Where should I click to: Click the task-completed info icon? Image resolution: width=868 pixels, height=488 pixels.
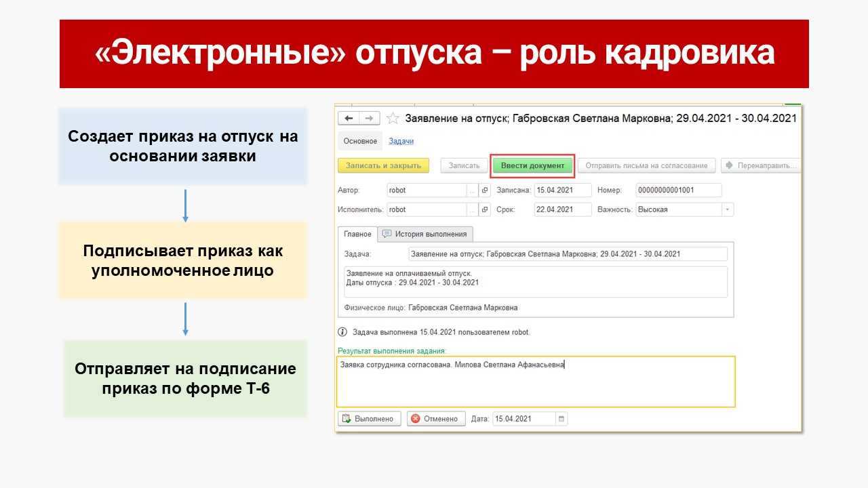click(342, 332)
